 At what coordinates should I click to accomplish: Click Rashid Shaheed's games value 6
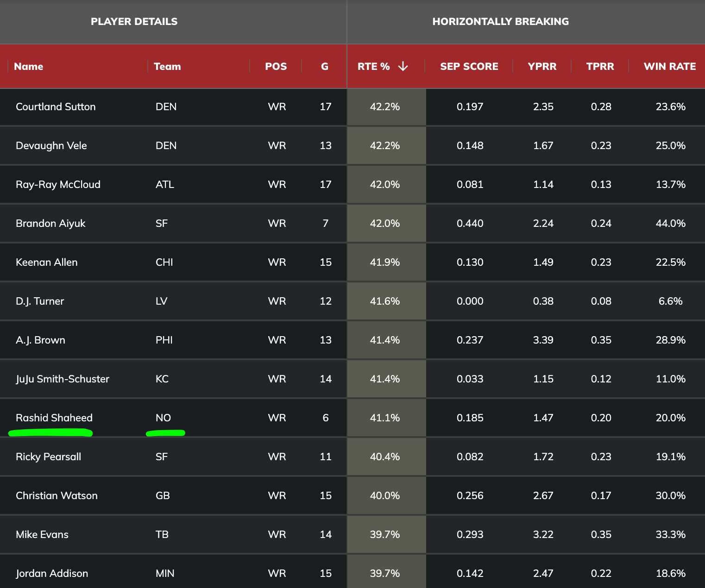point(326,418)
